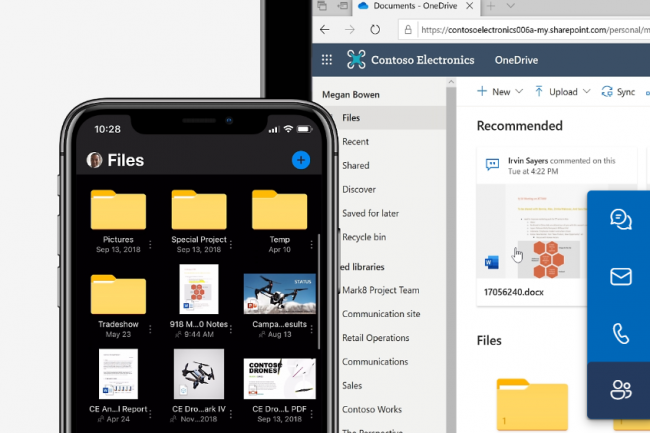This screenshot has width=650, height=433.
Task: Click the Megan Bowen name in the sidebar
Action: point(351,95)
